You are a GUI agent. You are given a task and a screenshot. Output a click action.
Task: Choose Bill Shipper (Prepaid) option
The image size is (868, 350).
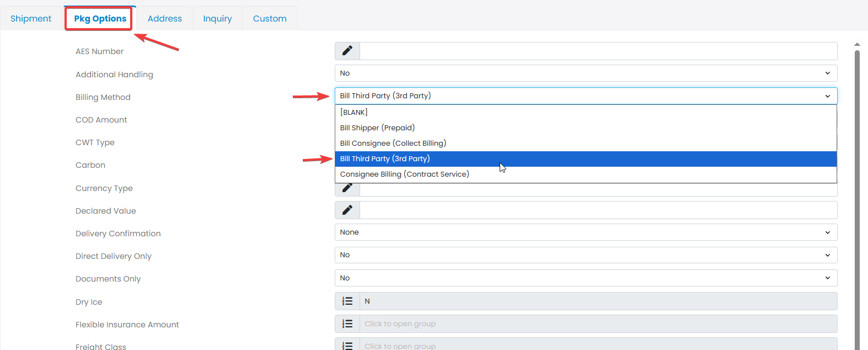[586, 128]
